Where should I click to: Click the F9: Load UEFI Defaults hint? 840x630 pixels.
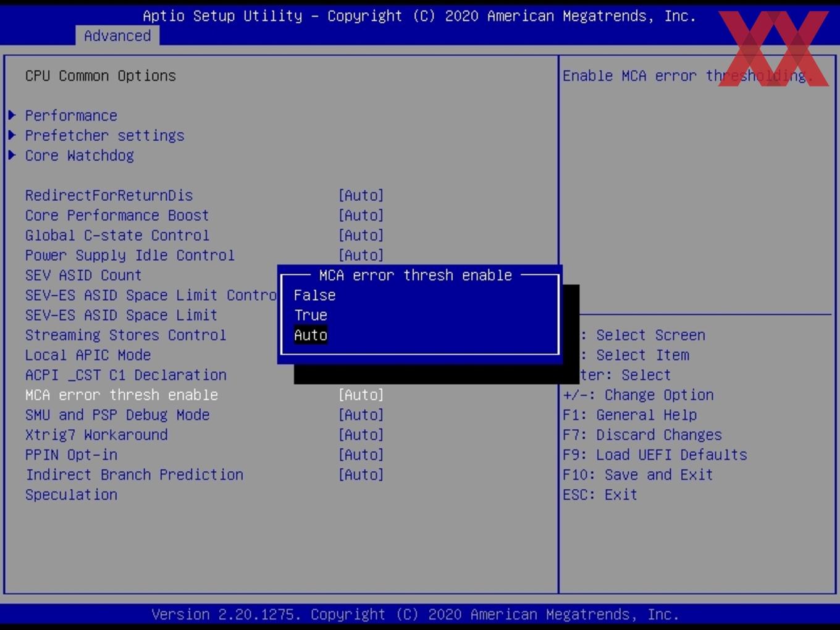655,455
